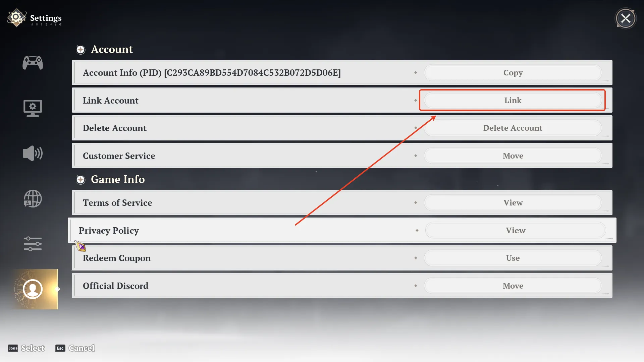The image size is (644, 362).
Task: Open the language globe settings tab
Action: 33,199
